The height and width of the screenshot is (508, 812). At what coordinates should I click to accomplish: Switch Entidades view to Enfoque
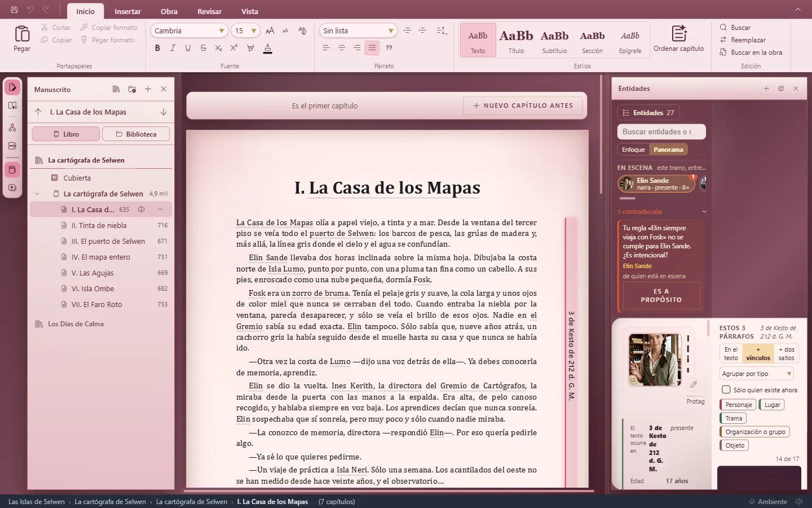point(633,150)
